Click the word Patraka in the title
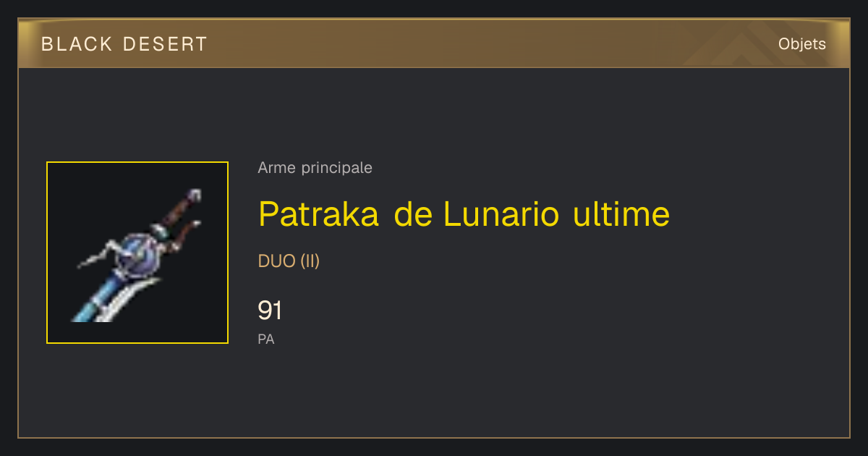 coord(319,214)
